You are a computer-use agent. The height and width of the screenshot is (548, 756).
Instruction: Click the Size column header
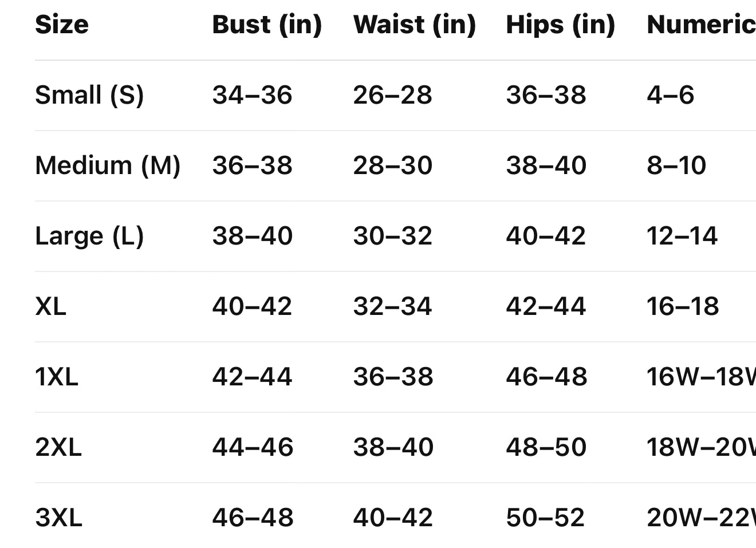tap(62, 25)
